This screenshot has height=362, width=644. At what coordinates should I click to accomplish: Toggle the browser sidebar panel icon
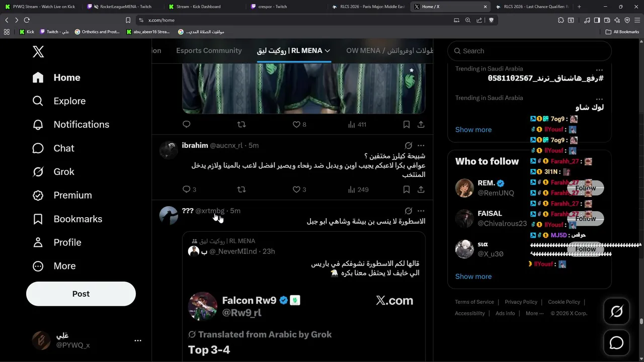coord(597,20)
